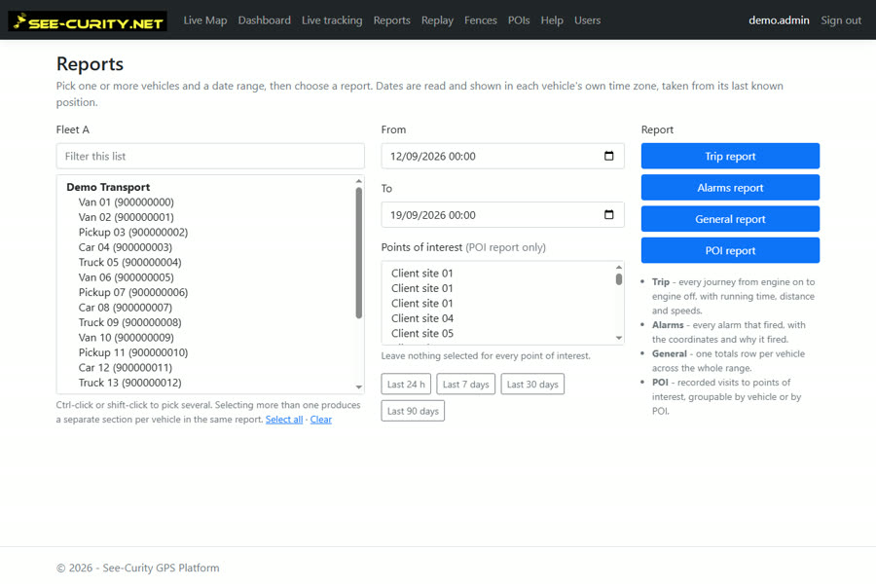Open the Replay page

coord(437,20)
